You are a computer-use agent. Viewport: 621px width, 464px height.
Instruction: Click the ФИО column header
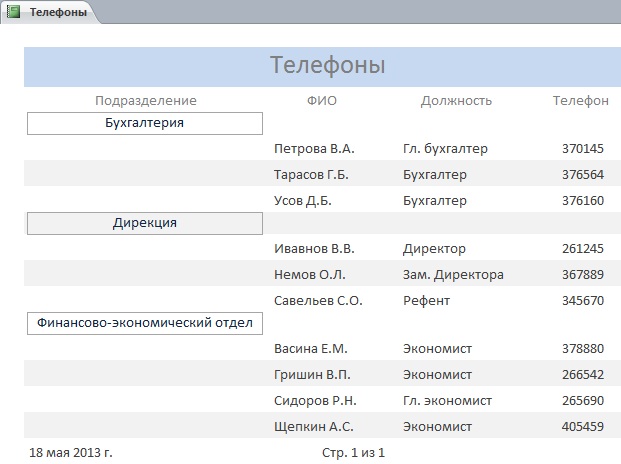click(322, 101)
